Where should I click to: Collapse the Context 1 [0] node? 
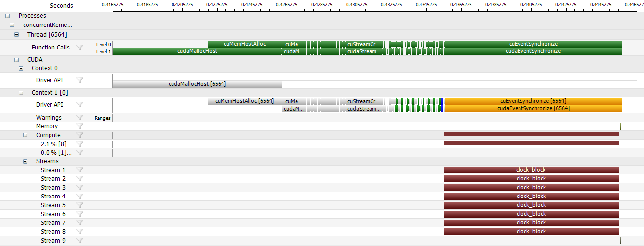21,93
